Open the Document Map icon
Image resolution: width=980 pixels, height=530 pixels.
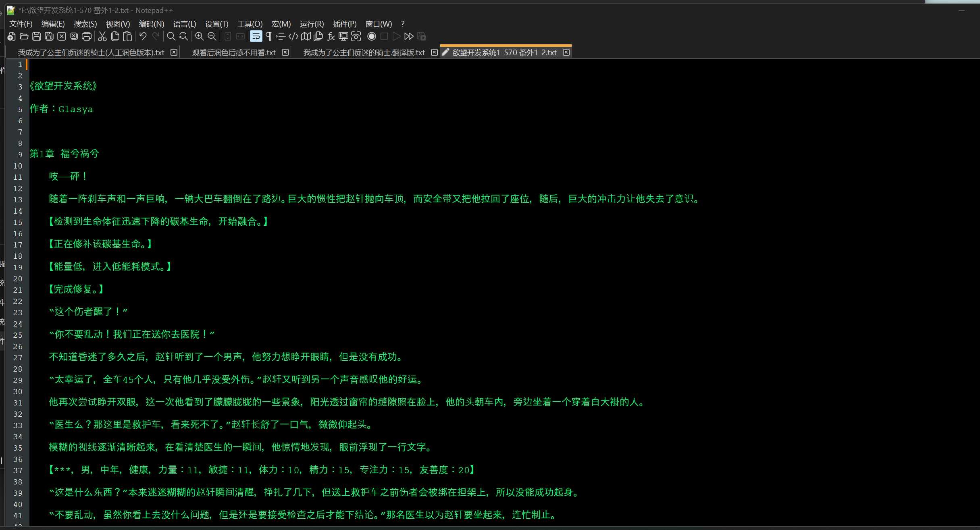pyautogui.click(x=306, y=37)
